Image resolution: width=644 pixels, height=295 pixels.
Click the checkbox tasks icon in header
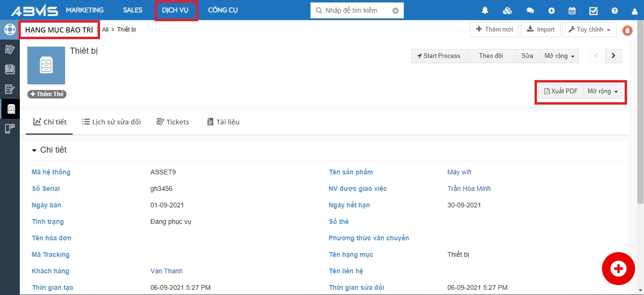click(594, 10)
